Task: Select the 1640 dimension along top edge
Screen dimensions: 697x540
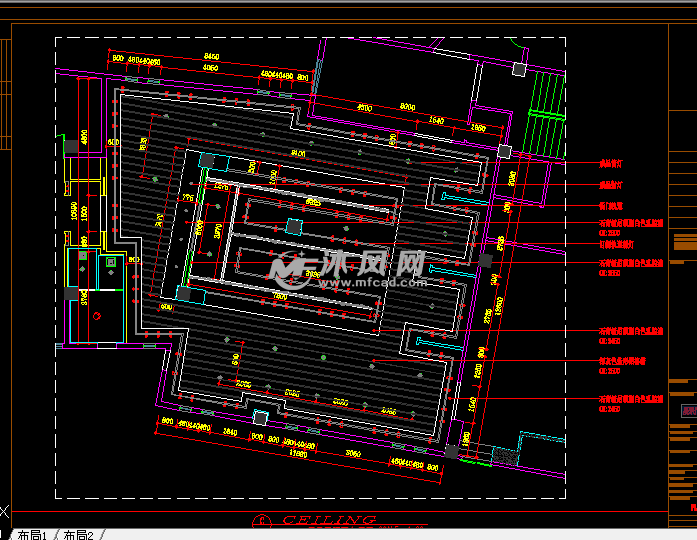Action: pos(436,119)
